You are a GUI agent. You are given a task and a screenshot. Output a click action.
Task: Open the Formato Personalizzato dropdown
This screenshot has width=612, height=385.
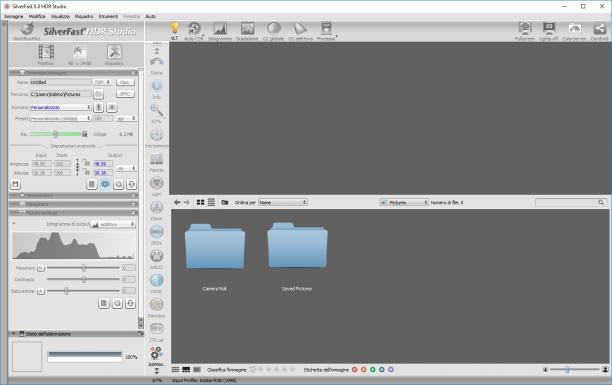(60, 107)
